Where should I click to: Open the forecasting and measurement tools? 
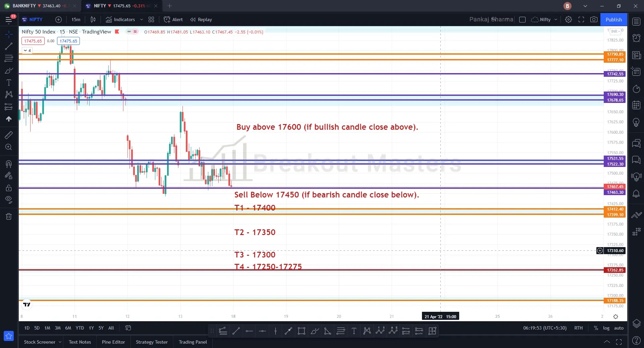point(9,107)
